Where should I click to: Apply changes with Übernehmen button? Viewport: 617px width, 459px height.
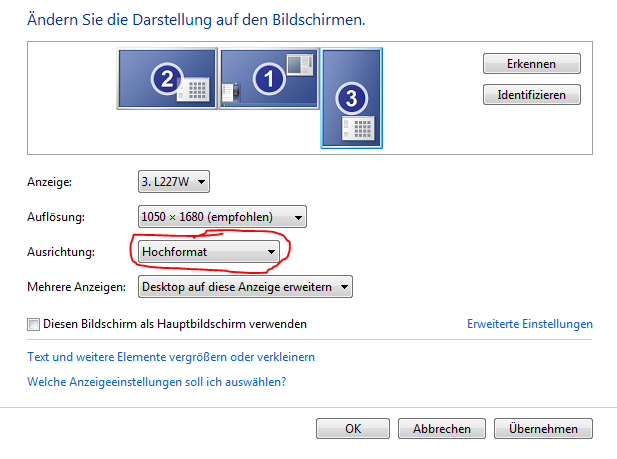tap(543, 428)
